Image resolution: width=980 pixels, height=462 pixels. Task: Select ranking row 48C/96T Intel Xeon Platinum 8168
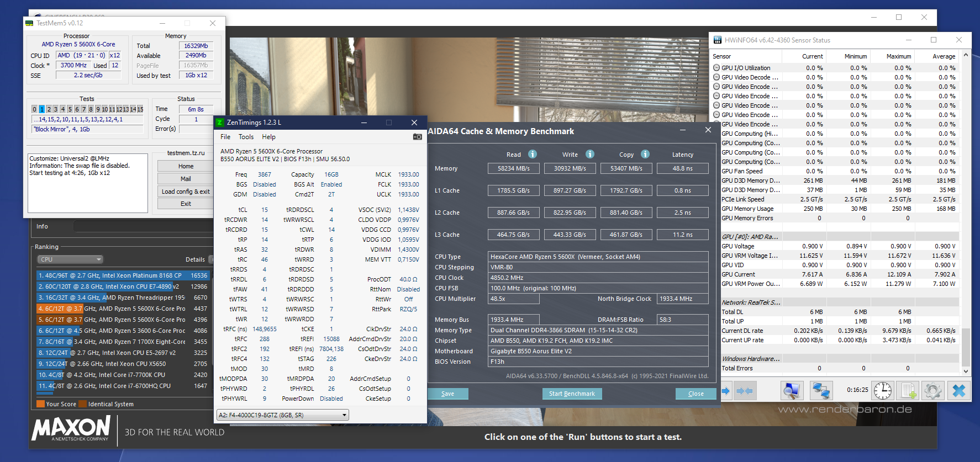pyautogui.click(x=123, y=275)
